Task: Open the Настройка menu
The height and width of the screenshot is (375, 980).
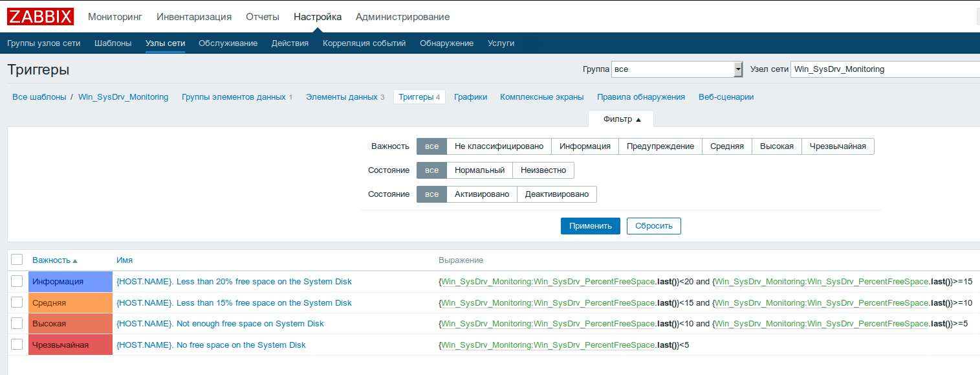Action: tap(318, 17)
